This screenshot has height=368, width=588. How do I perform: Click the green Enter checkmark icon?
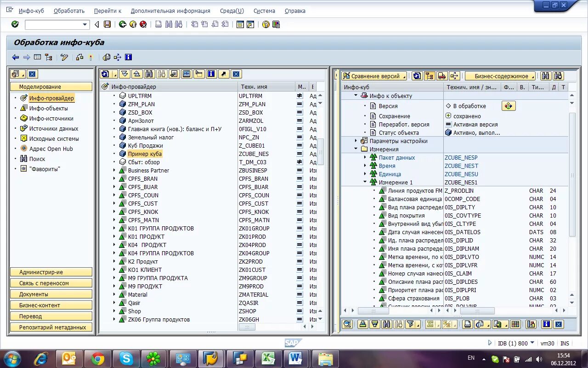15,24
